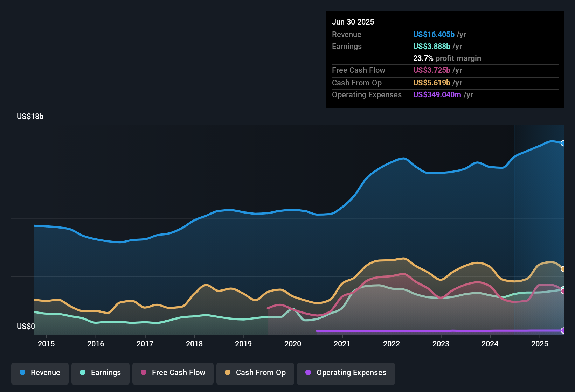The image size is (575, 392).
Task: Toggle the Earnings legend series
Action: (101, 373)
